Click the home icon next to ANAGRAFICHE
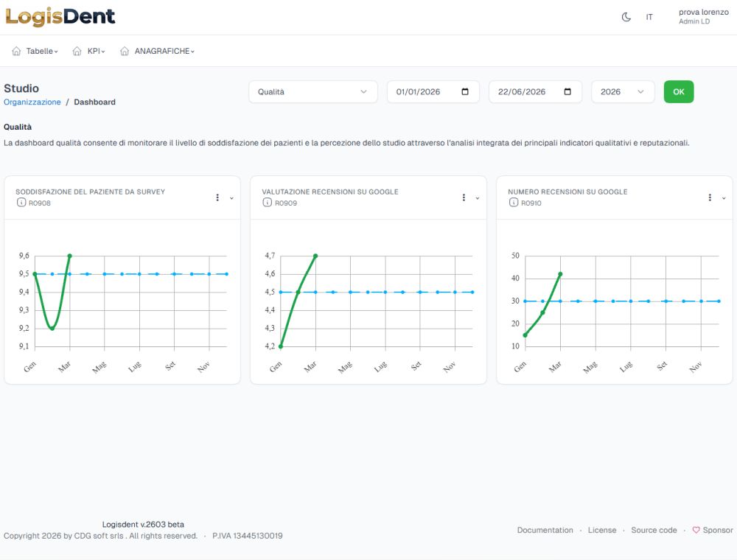The width and height of the screenshot is (737, 560). coord(125,51)
